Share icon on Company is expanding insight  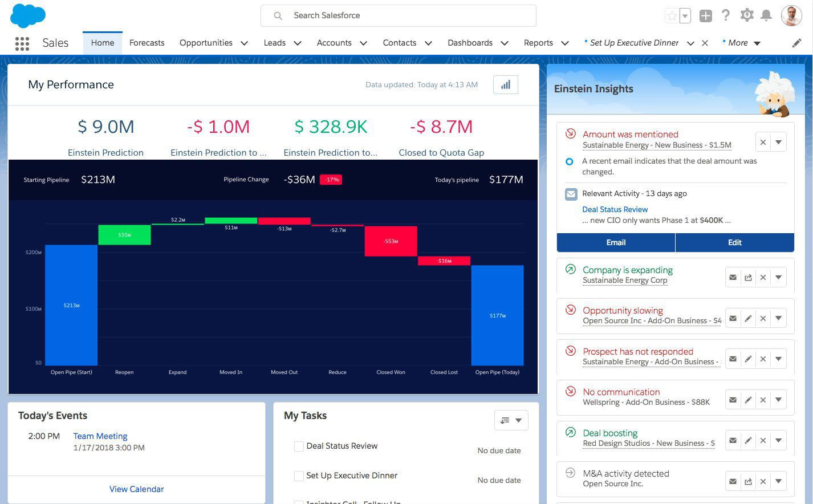click(x=748, y=278)
